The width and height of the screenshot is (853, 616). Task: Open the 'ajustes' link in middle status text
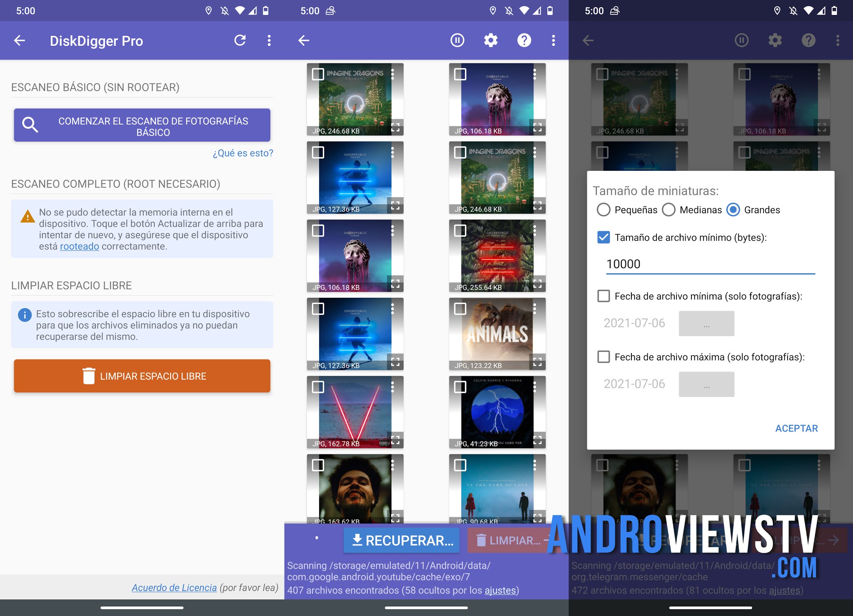tap(500, 590)
